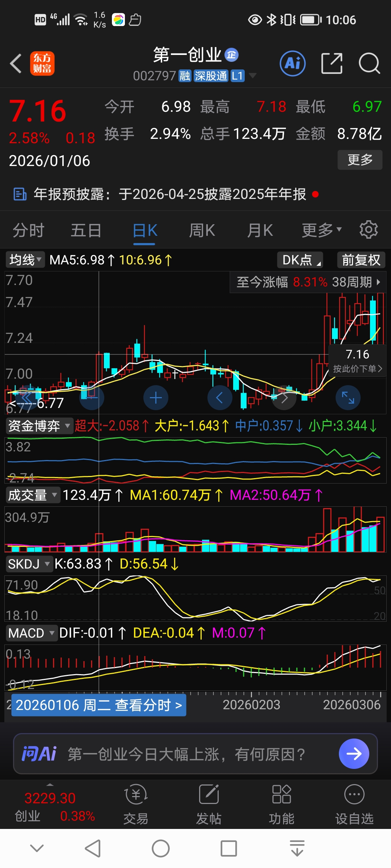Tap Android recent apps square button
The image size is (391, 868).
tap(229, 848)
